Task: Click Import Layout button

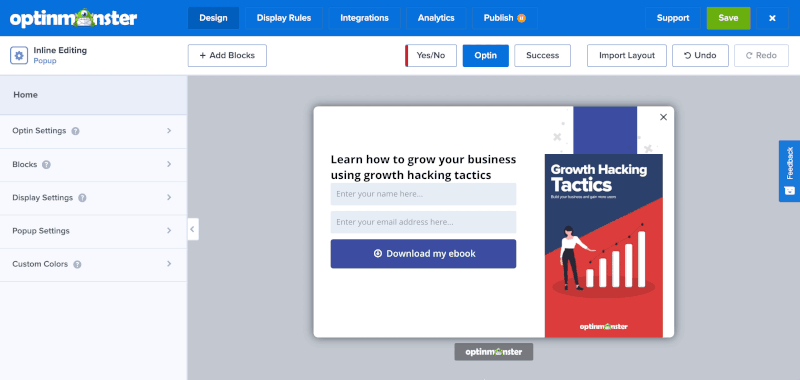Action: (627, 56)
